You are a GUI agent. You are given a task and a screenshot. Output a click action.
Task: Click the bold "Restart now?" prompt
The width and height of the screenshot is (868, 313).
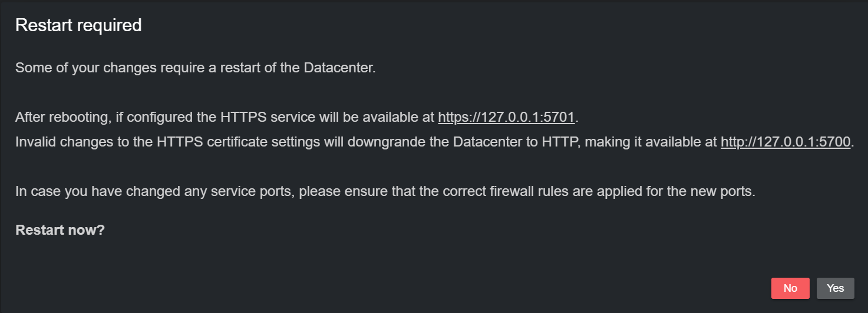point(60,230)
